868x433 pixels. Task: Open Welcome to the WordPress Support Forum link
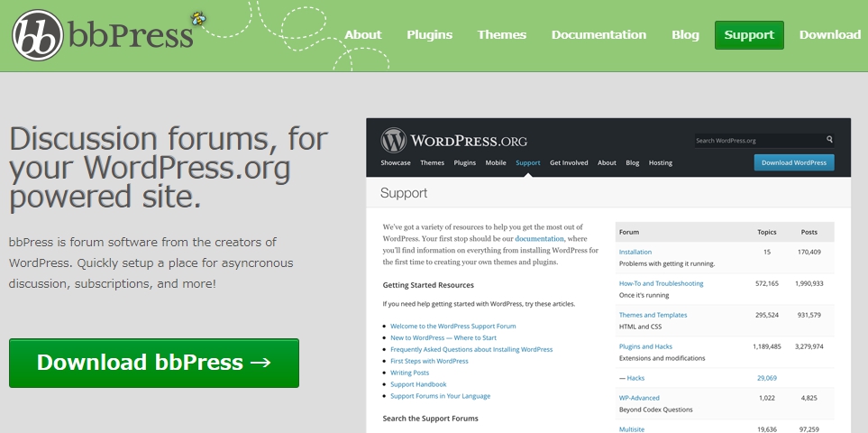(x=452, y=327)
